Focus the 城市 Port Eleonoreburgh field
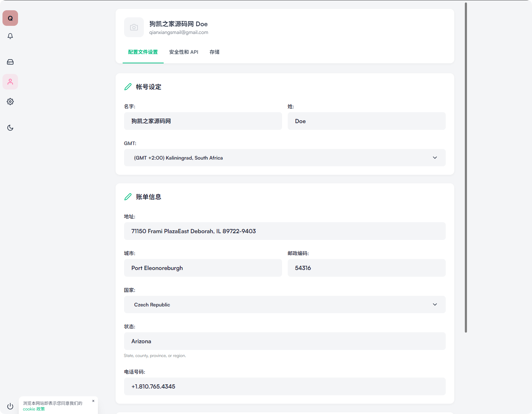 click(x=203, y=268)
